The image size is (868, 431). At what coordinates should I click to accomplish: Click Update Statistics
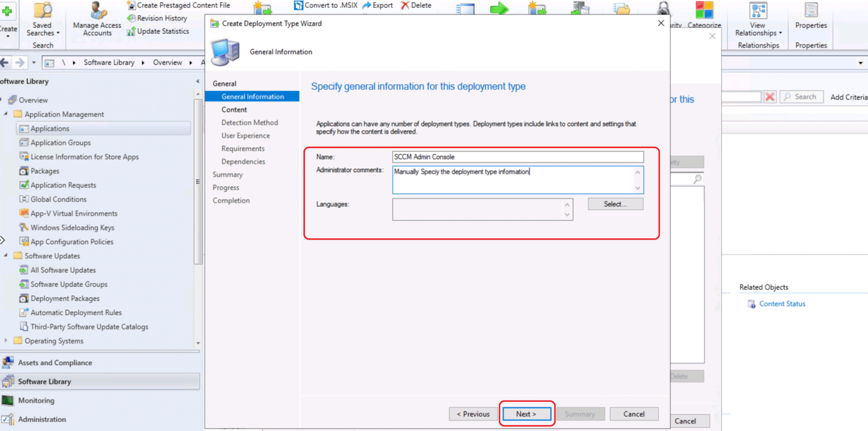point(158,31)
